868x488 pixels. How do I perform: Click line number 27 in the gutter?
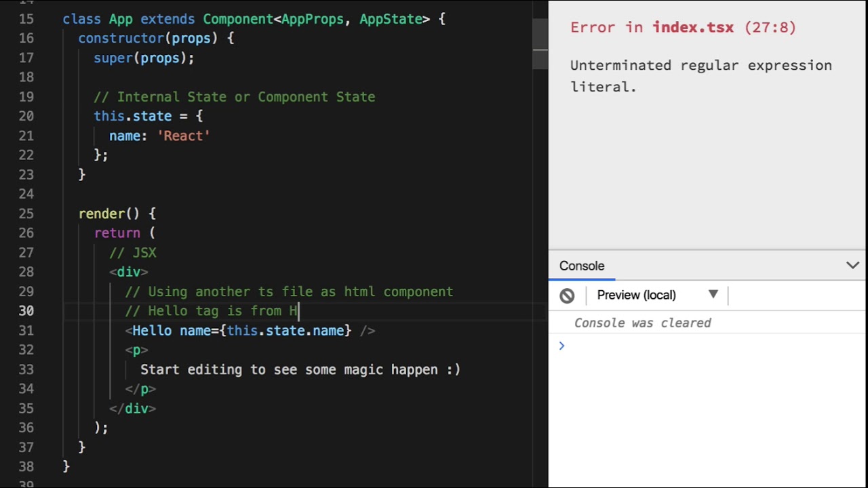(26, 252)
